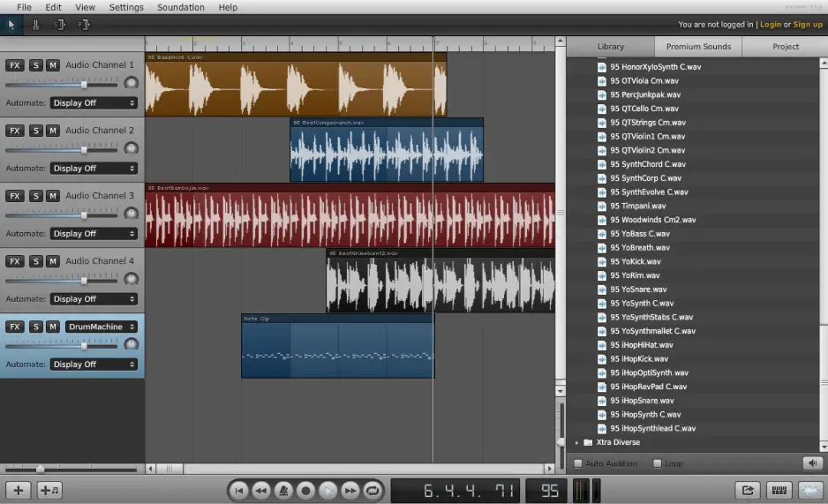The width and height of the screenshot is (828, 504).
Task: Open the DrumMachine instrument dropdown
Action: click(99, 327)
